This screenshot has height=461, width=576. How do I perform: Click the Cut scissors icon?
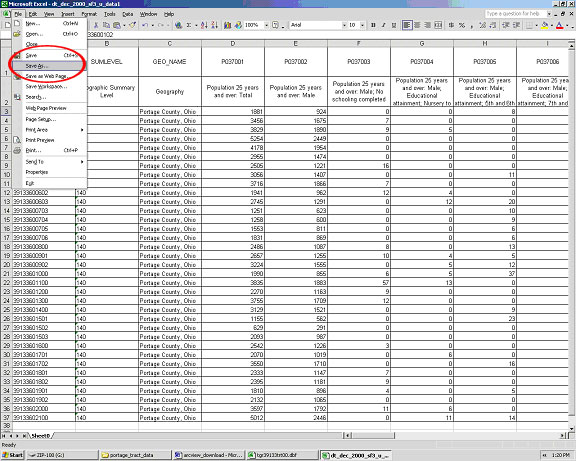(x=96, y=25)
